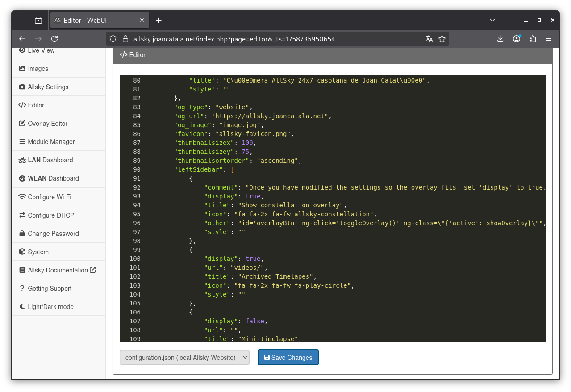Bookmark this page with the star icon
This screenshot has height=392, width=571.
pyautogui.click(x=442, y=39)
